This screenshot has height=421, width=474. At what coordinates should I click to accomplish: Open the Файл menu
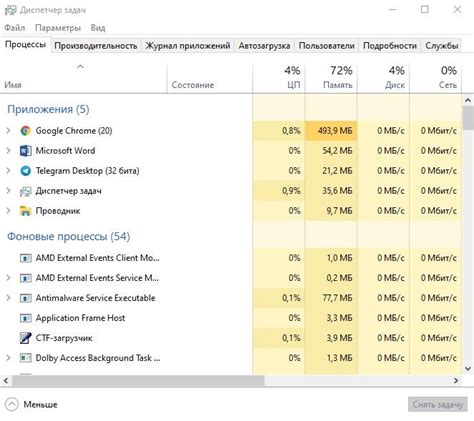coord(15,28)
